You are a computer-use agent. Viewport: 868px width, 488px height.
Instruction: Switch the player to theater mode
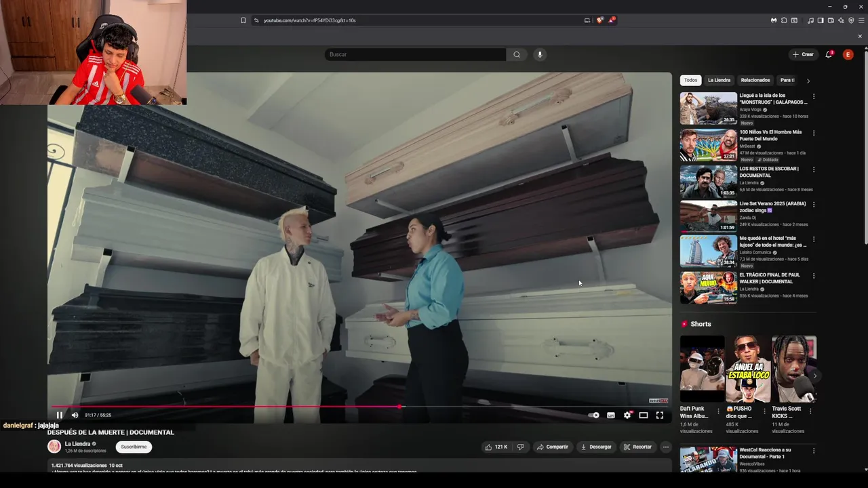[644, 415]
